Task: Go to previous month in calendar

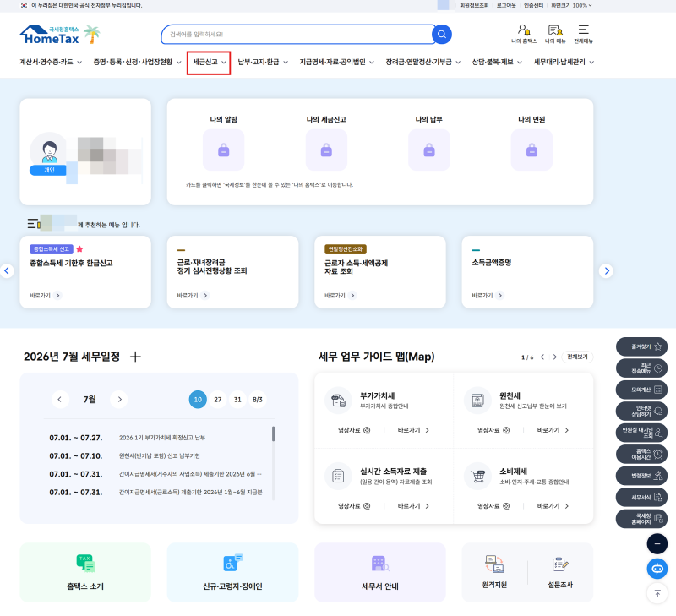Action: pyautogui.click(x=59, y=399)
